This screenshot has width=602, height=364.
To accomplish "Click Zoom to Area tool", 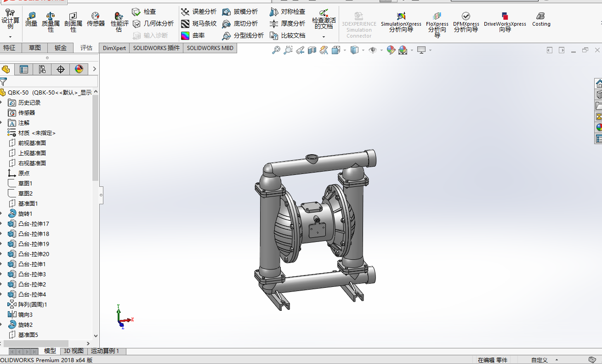I will 288,50.
